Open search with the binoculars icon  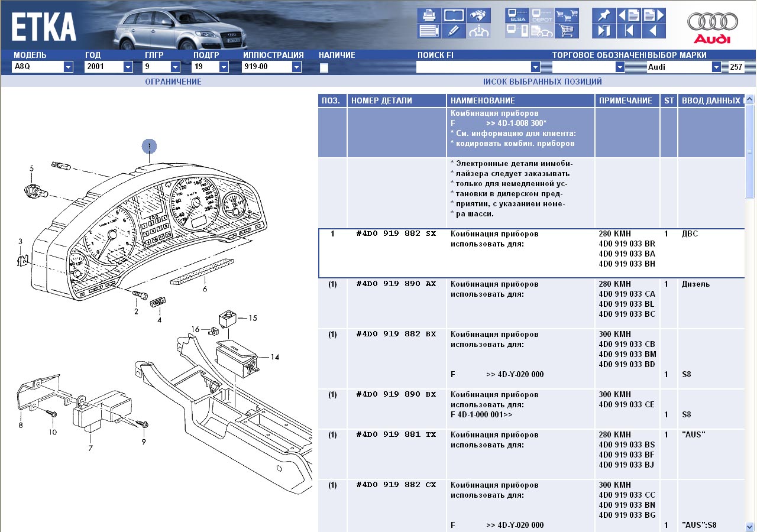479,15
